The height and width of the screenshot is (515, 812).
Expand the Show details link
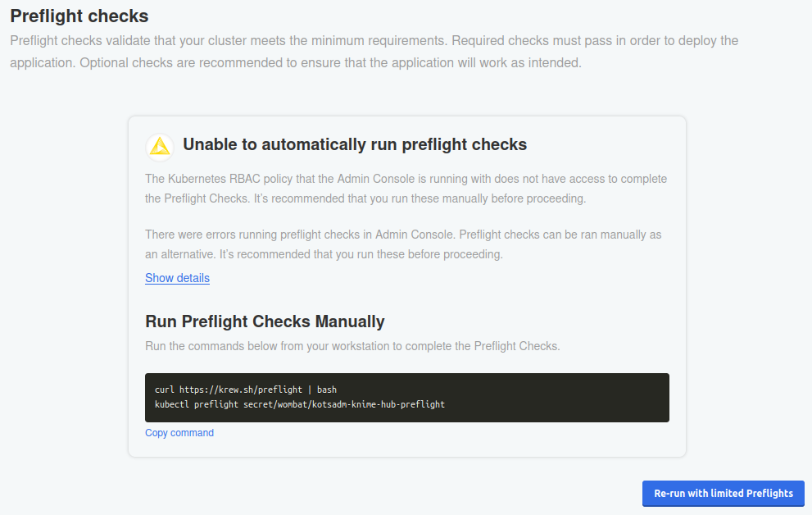pos(177,278)
